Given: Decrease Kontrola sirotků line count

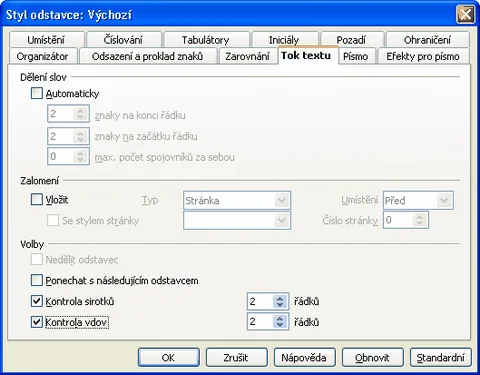Looking at the screenshot, I should (x=280, y=305).
